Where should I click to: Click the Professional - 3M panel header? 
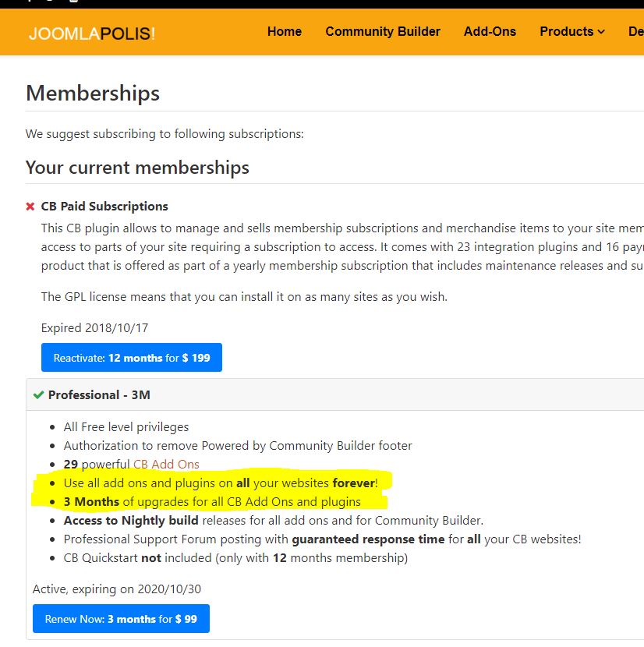[334, 395]
